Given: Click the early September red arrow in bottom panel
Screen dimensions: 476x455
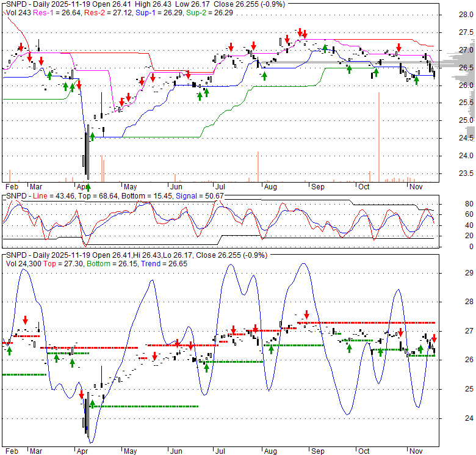Looking at the screenshot, I should (x=306, y=315).
